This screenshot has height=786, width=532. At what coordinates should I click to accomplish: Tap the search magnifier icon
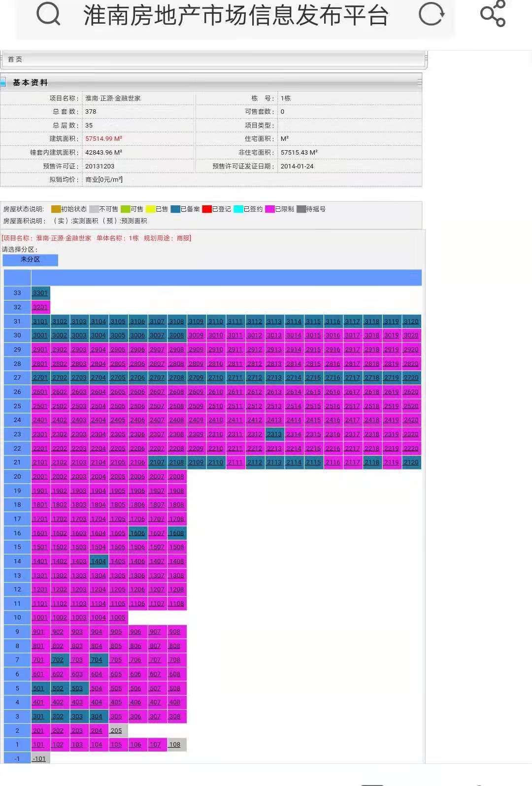click(49, 14)
